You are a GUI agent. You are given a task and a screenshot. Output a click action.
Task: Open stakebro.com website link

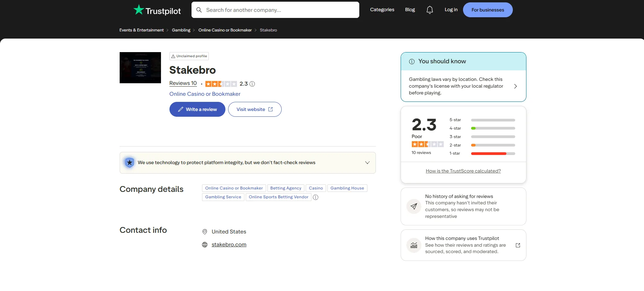(229, 245)
